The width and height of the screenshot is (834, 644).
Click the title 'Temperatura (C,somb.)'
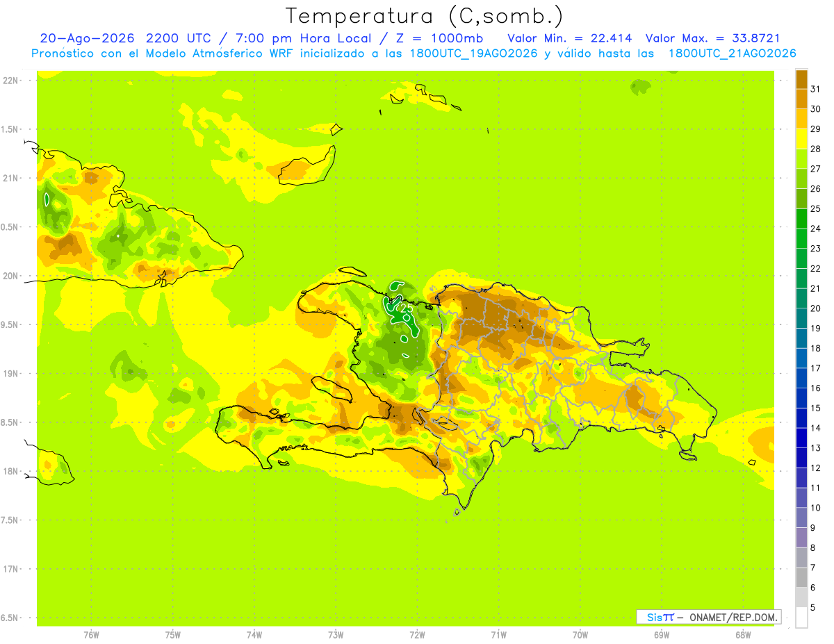425,17
